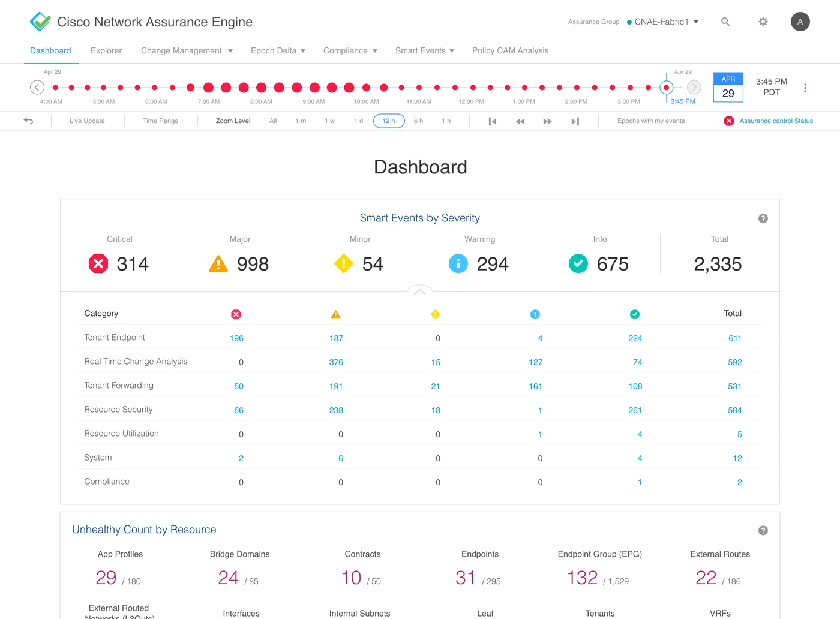Go to previous timeline page arrow
The image size is (840, 619).
[x=37, y=88]
